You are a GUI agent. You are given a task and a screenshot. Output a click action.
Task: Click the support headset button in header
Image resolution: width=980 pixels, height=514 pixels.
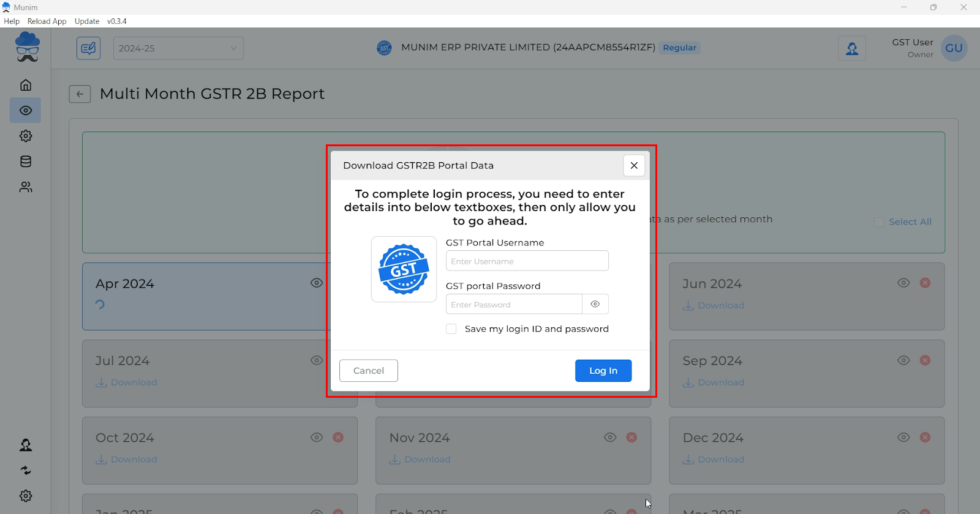[x=852, y=48]
